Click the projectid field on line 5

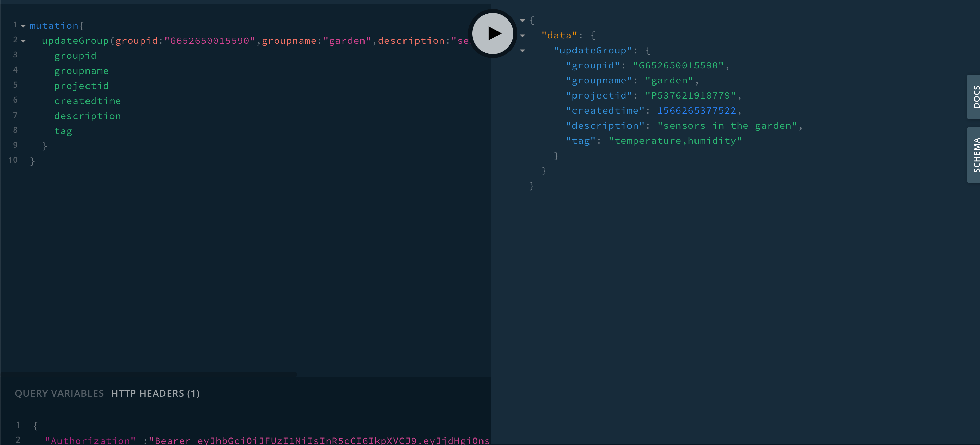[x=81, y=86]
